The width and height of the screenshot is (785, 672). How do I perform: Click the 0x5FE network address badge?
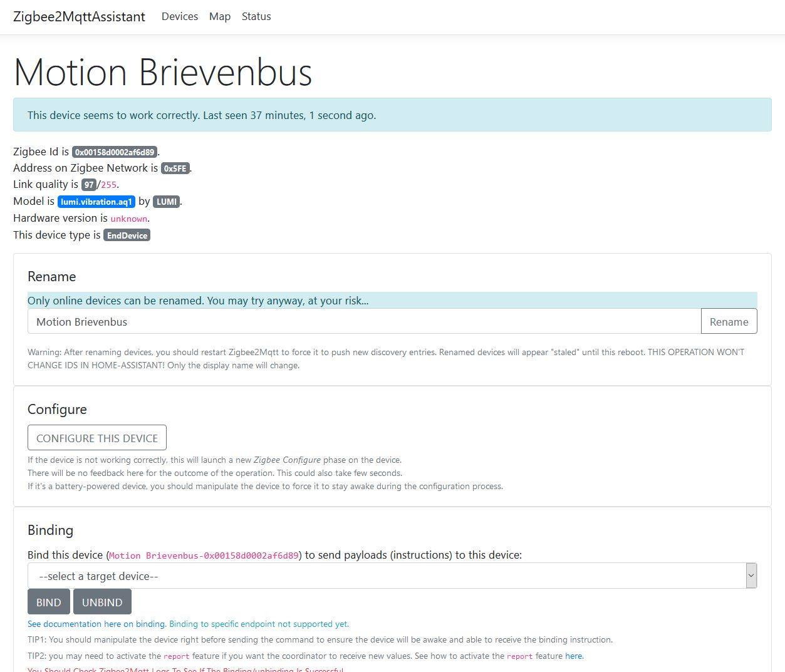tap(175, 168)
